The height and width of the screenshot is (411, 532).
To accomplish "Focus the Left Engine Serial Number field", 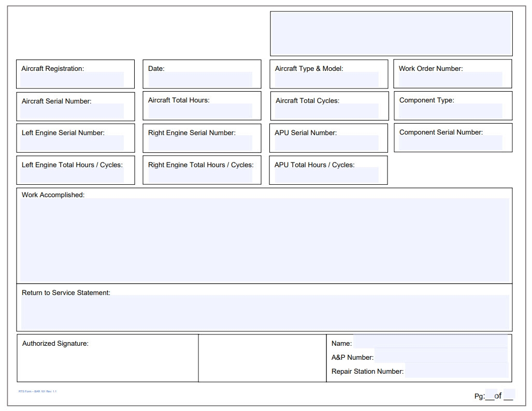I will click(73, 143).
